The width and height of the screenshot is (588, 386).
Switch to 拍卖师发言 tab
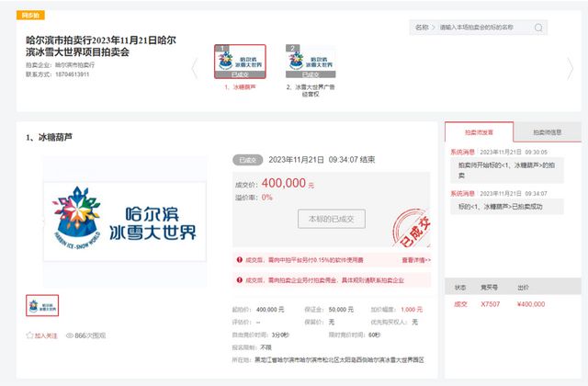point(479,132)
